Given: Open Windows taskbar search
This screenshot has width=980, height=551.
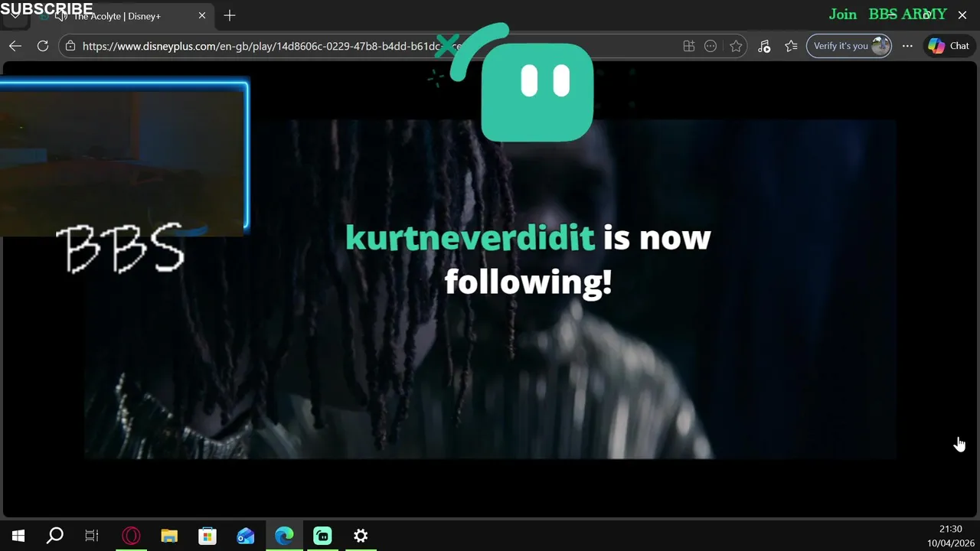Looking at the screenshot, I should pos(55,536).
